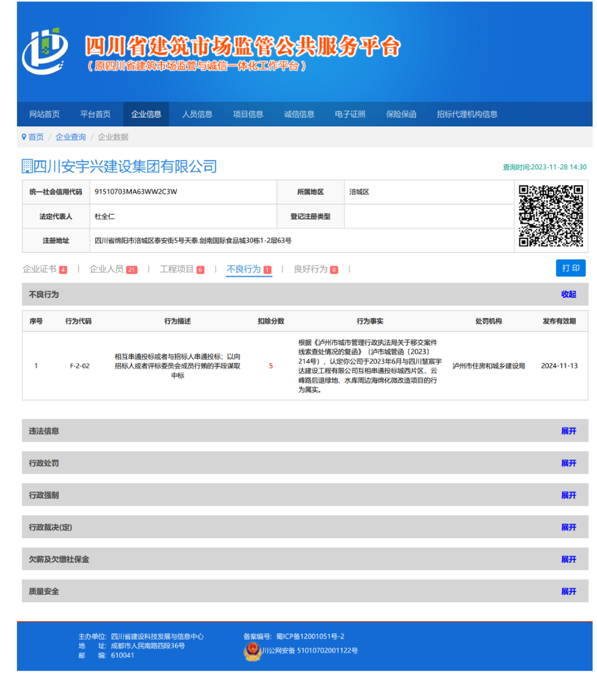Switch to 工程项目 tab
This screenshot has width=597, height=700.
click(182, 269)
